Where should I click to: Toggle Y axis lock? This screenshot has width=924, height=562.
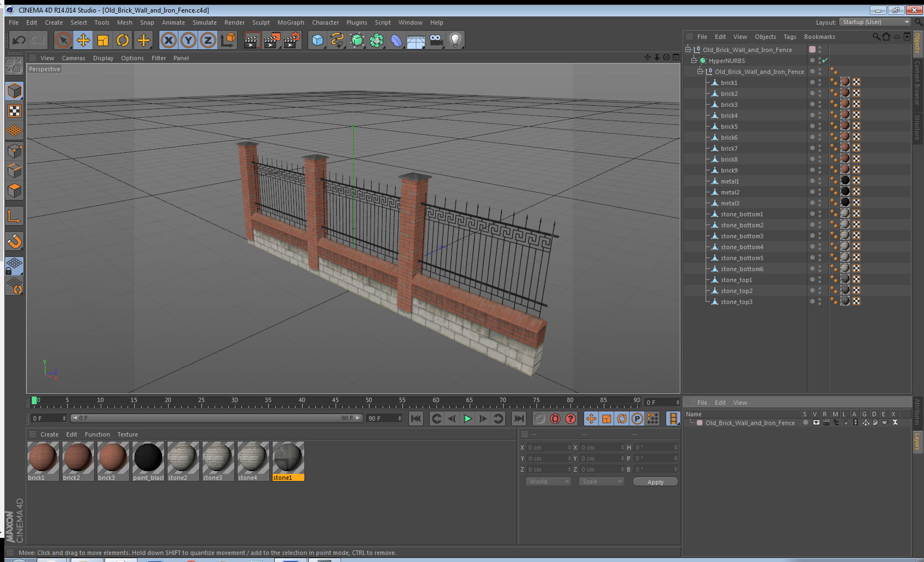tap(188, 40)
